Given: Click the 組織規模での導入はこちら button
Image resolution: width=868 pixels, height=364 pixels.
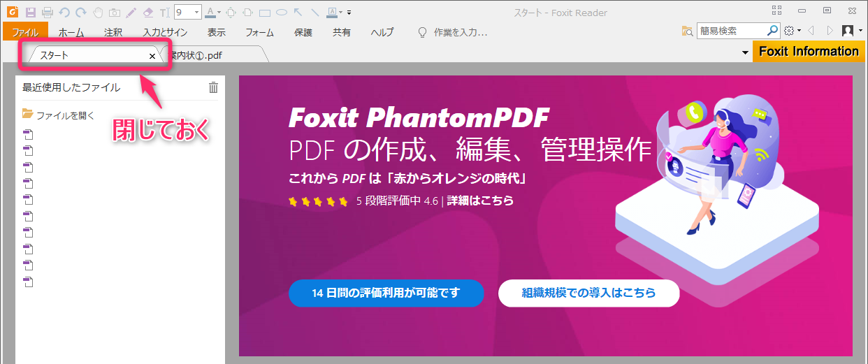Looking at the screenshot, I should coord(588,293).
